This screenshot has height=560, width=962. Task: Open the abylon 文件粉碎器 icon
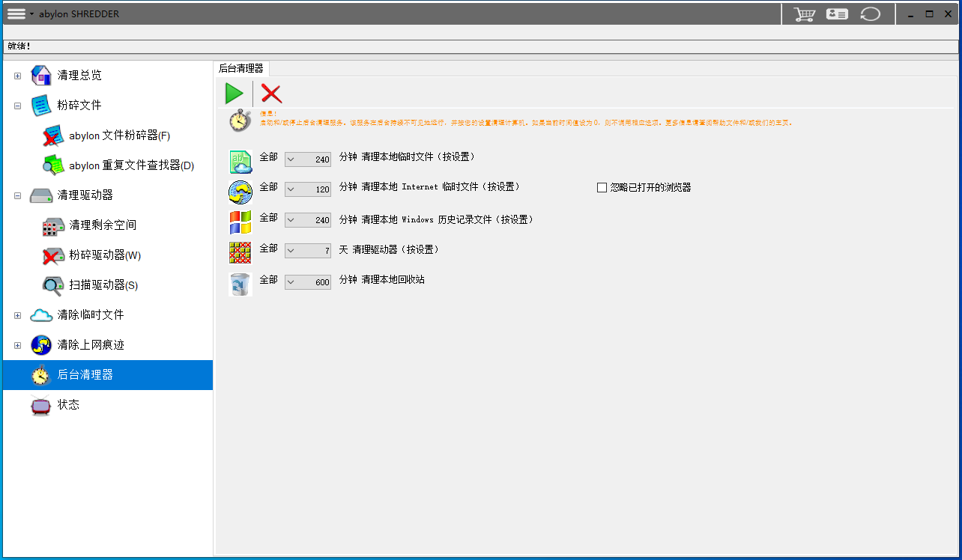(x=53, y=136)
